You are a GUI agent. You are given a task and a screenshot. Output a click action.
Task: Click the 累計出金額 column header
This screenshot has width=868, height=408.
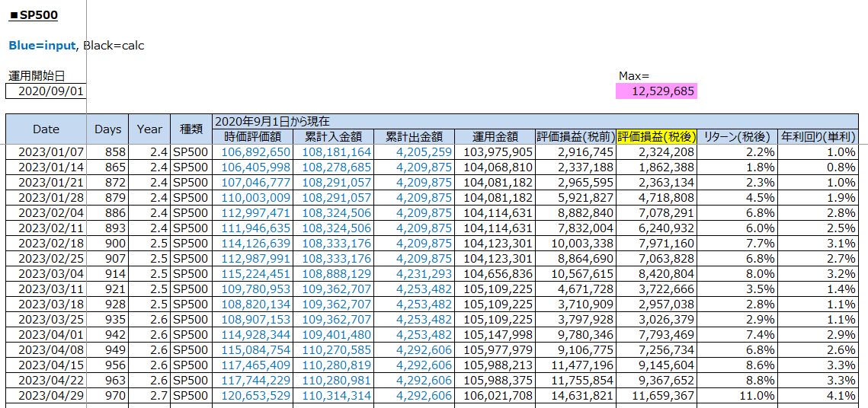coord(415,137)
